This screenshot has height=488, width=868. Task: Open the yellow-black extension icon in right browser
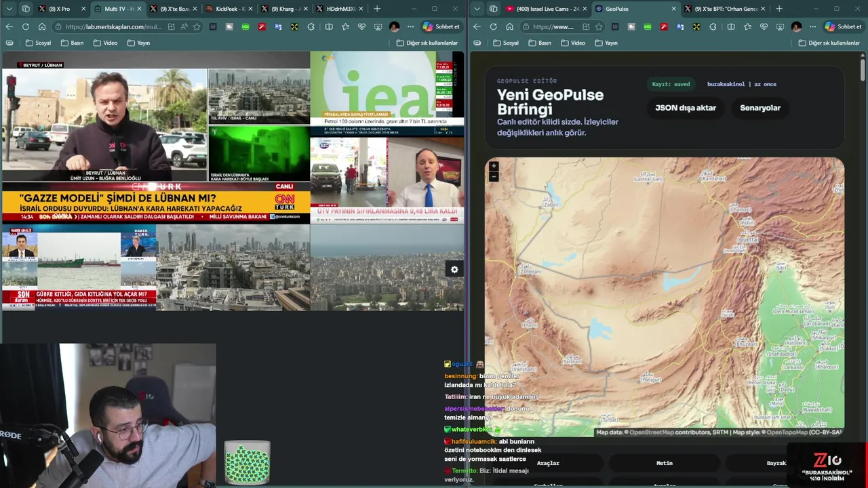point(696,26)
